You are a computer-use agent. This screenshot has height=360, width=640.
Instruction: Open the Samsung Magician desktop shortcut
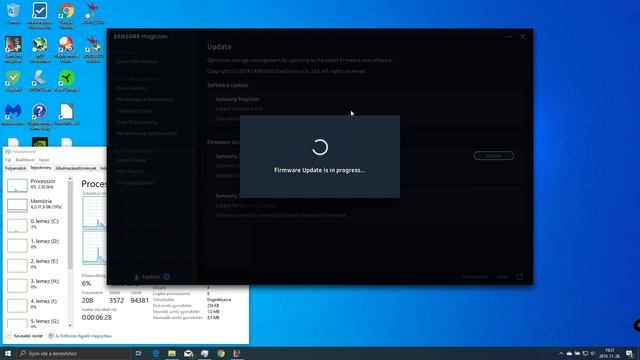pyautogui.click(x=13, y=49)
